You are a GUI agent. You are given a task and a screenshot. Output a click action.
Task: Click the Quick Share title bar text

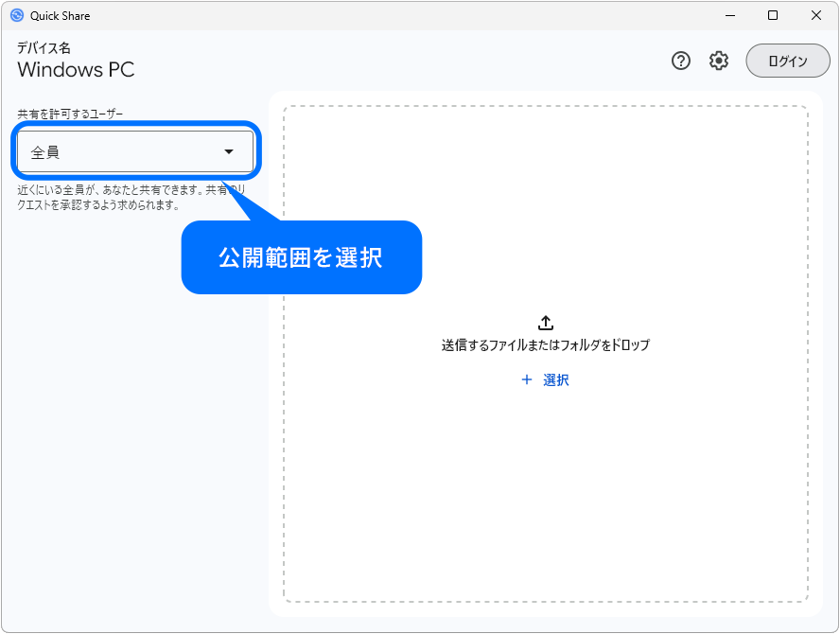pyautogui.click(x=59, y=15)
